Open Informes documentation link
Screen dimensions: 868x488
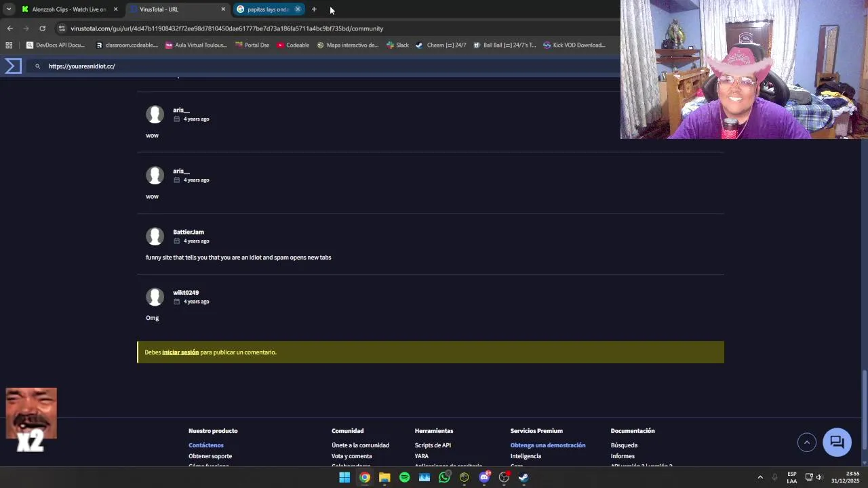click(623, 456)
